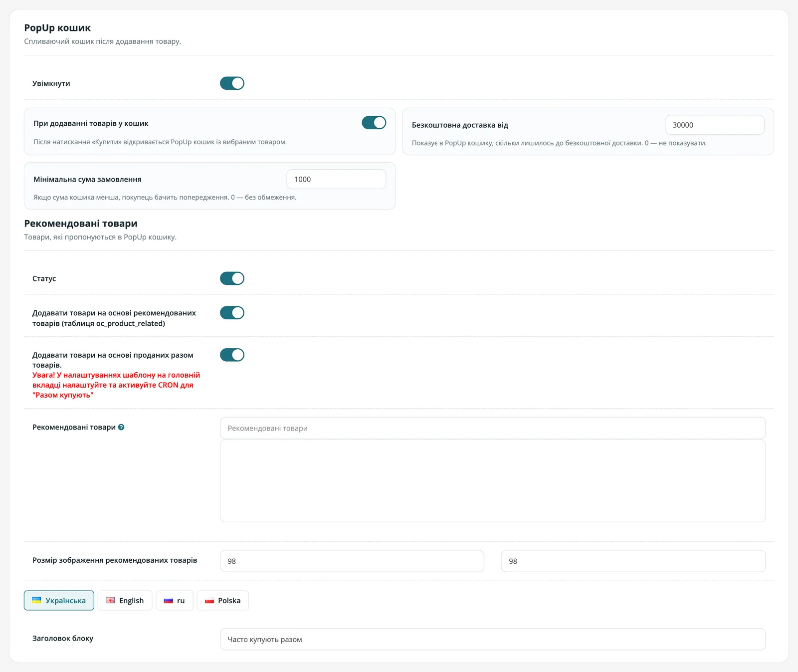
Task: Toggle the Увімкнути switch
Action: [x=232, y=83]
